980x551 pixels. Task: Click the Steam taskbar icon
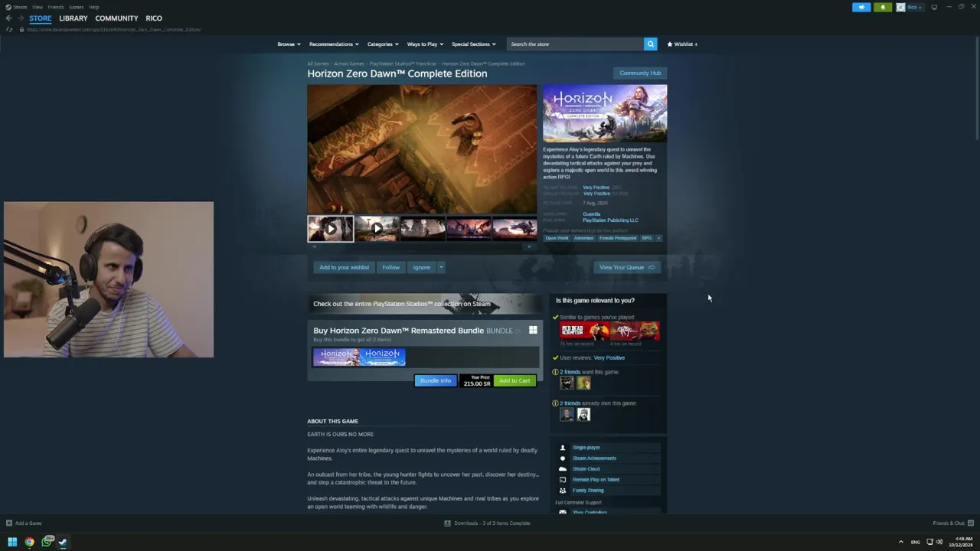[x=63, y=542]
